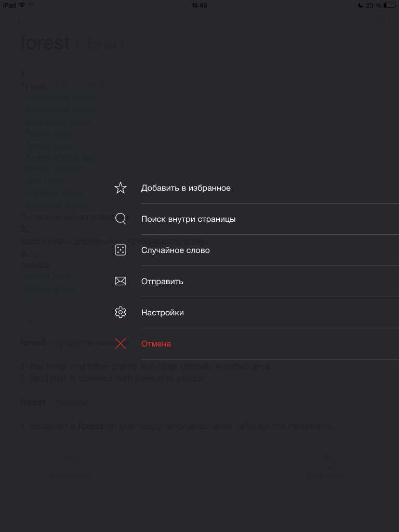The image size is (399, 532).
Task: Tap the dice icon for random word
Action: click(x=121, y=250)
